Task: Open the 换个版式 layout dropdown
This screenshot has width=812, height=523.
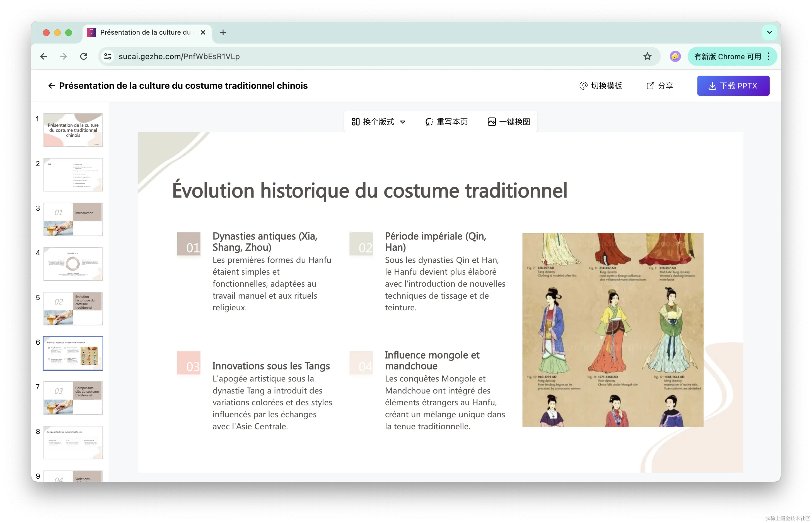Action: click(378, 122)
